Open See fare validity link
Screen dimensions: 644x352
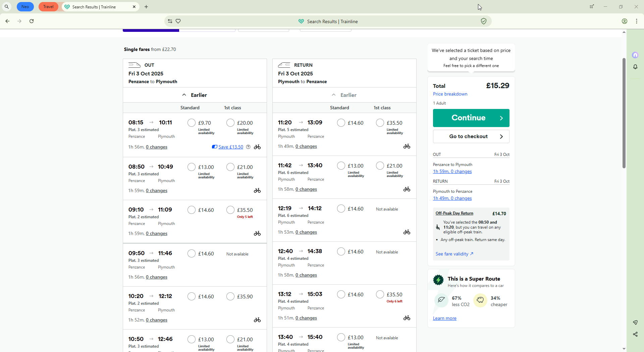coord(454,254)
